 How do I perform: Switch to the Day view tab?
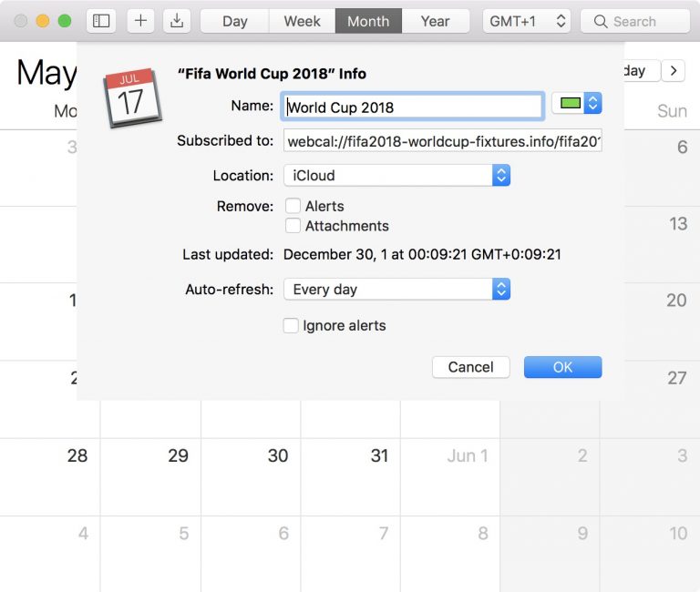234,21
